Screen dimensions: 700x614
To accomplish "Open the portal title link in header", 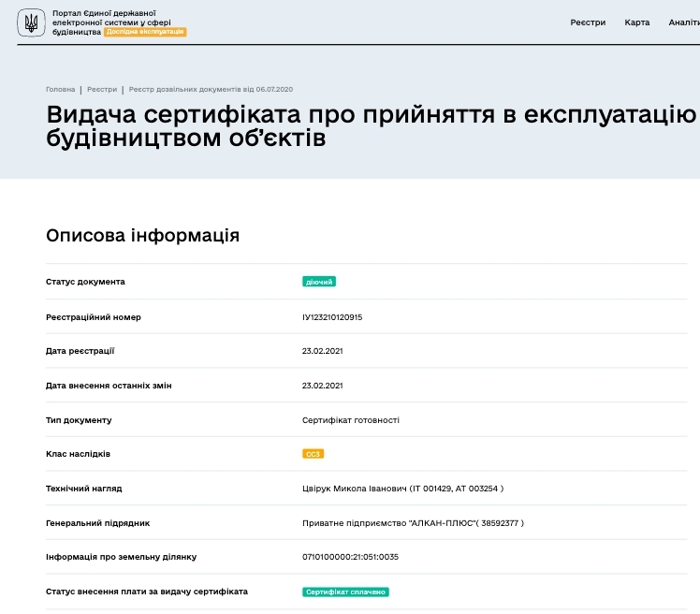I will [x=111, y=22].
